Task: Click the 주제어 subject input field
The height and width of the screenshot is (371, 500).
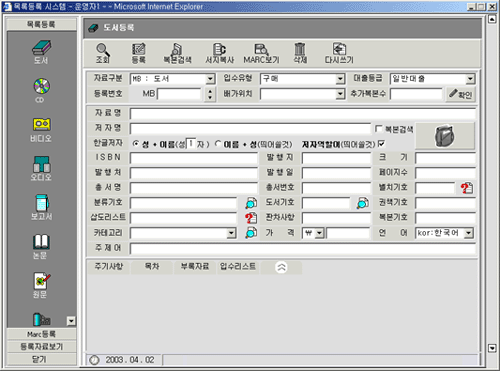Action: (303, 248)
